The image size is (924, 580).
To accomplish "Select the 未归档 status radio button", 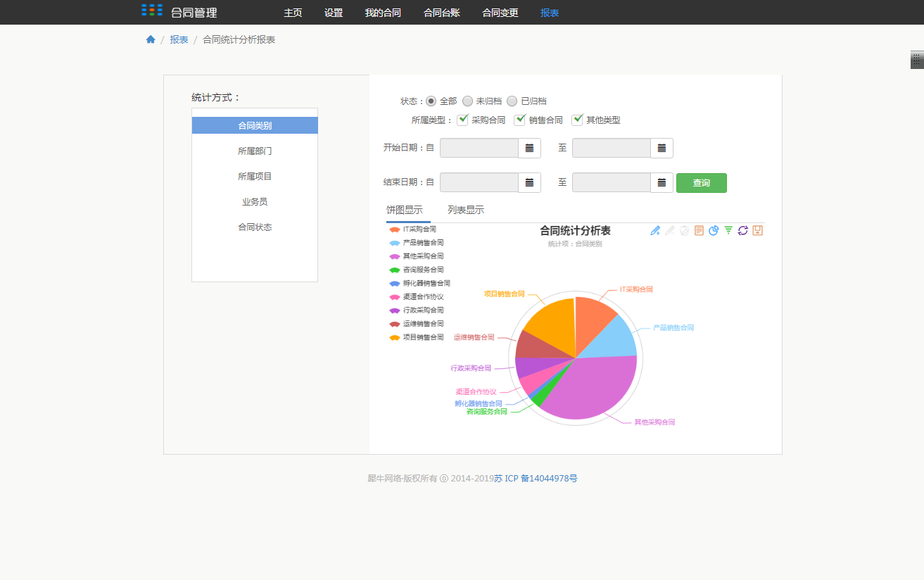I will (x=467, y=101).
